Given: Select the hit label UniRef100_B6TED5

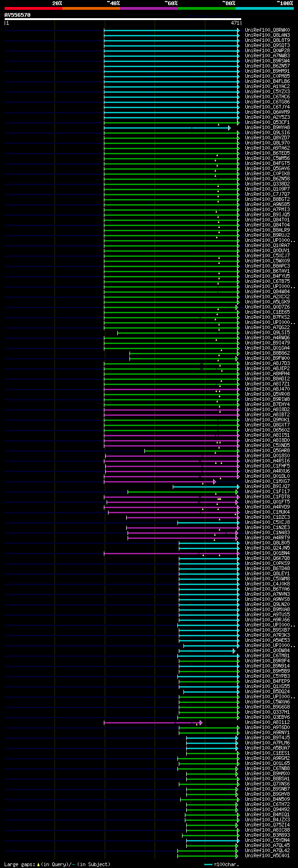Looking at the screenshot, I should click(267, 153).
